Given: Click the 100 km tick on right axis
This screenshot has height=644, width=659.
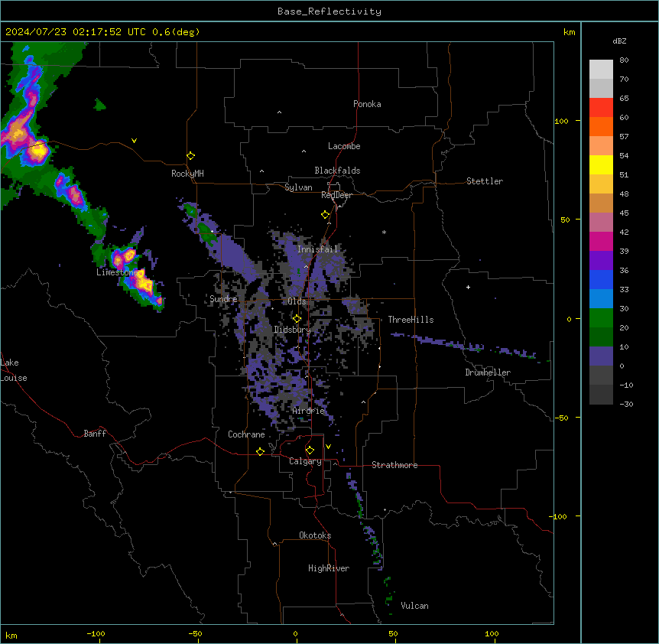Looking at the screenshot, I should point(561,121).
